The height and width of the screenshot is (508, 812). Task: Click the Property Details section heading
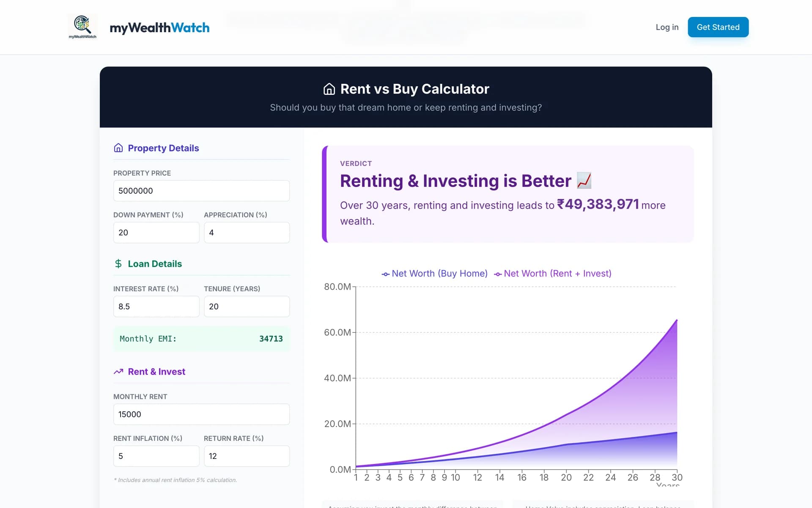tap(163, 148)
